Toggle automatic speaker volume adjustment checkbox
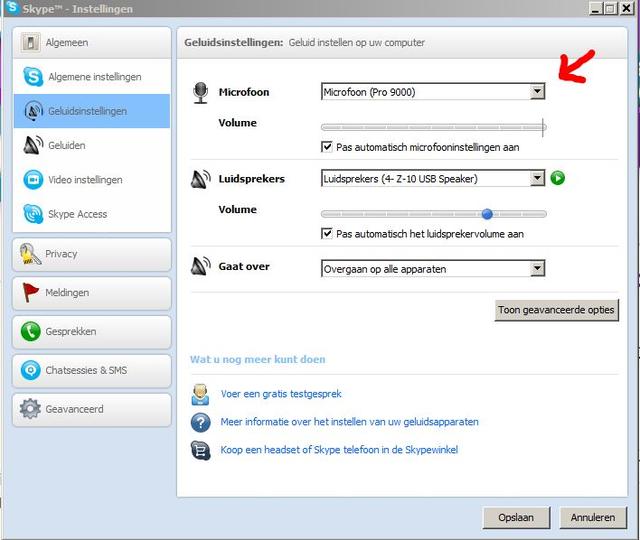This screenshot has height=540, width=640. 327,233
